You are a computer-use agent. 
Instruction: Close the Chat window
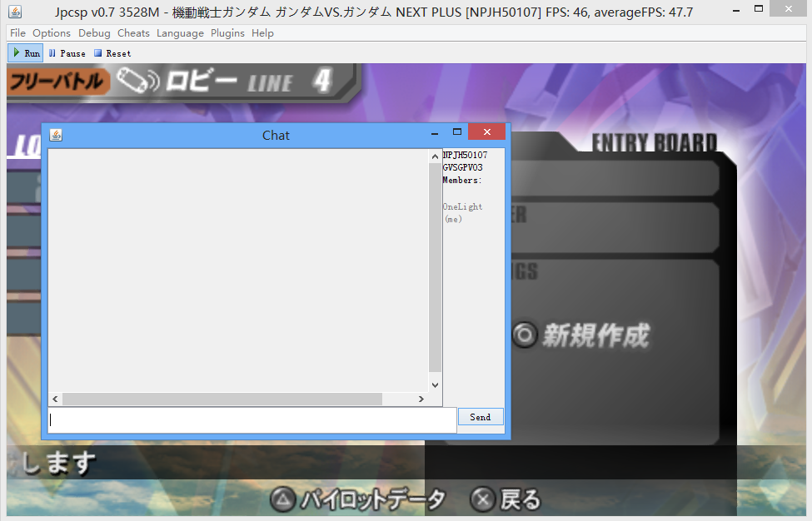pos(487,132)
